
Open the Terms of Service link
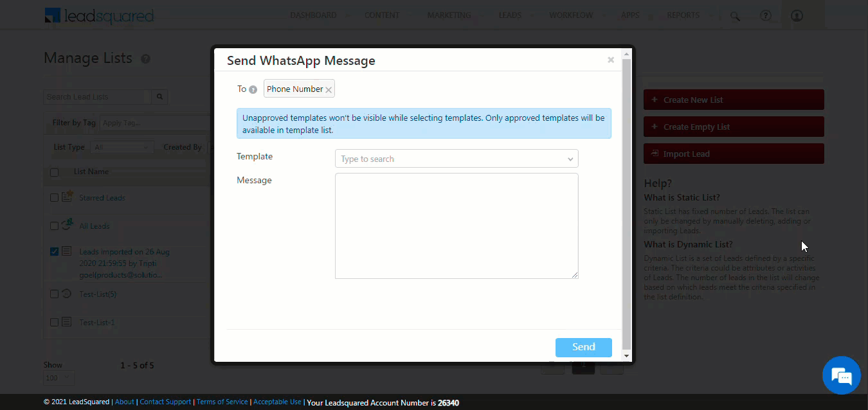(222, 402)
